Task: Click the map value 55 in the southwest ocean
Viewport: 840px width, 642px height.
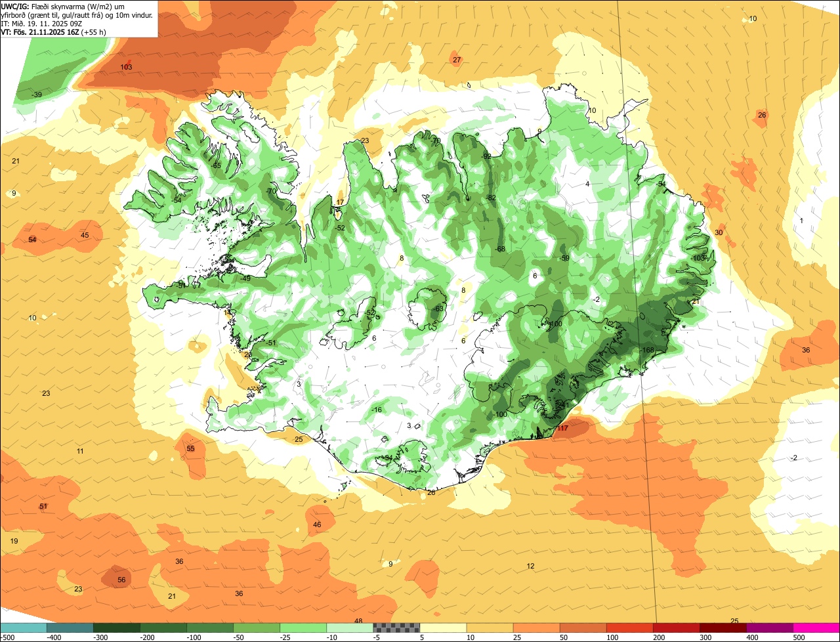Action: pos(191,448)
